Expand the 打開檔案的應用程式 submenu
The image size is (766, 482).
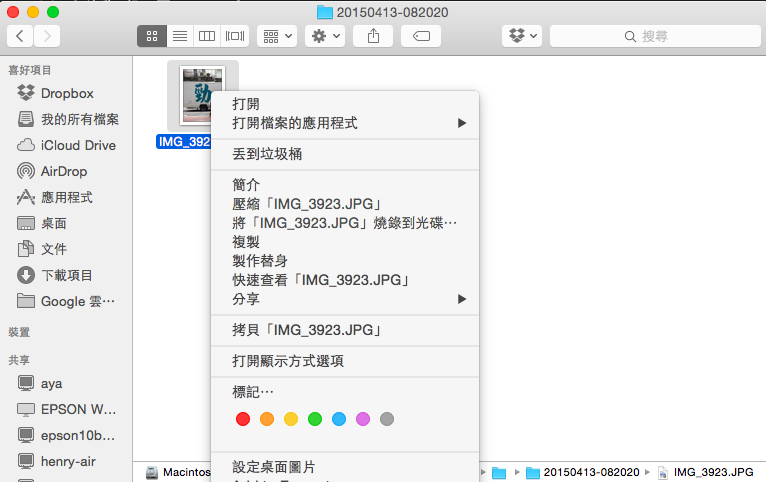tap(345, 123)
